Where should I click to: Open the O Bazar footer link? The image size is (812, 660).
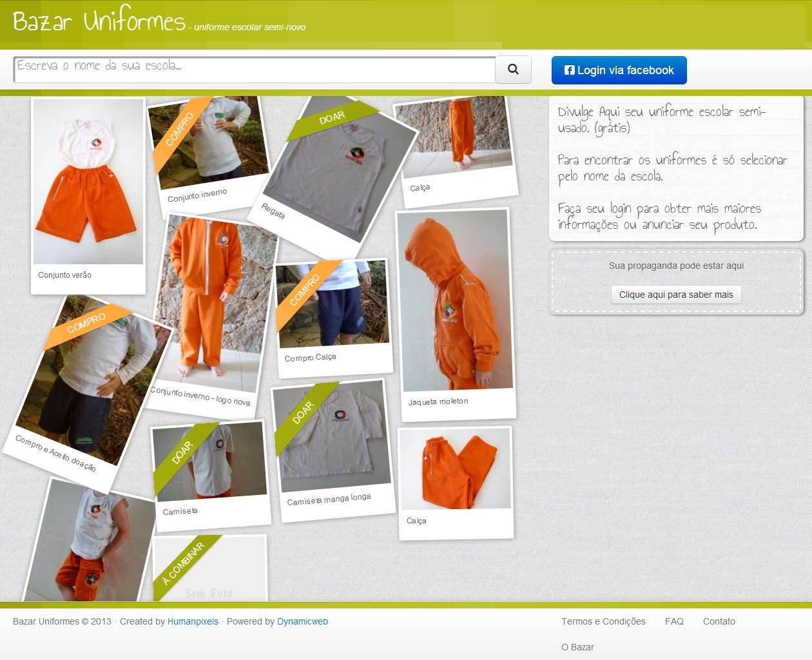coord(577,647)
